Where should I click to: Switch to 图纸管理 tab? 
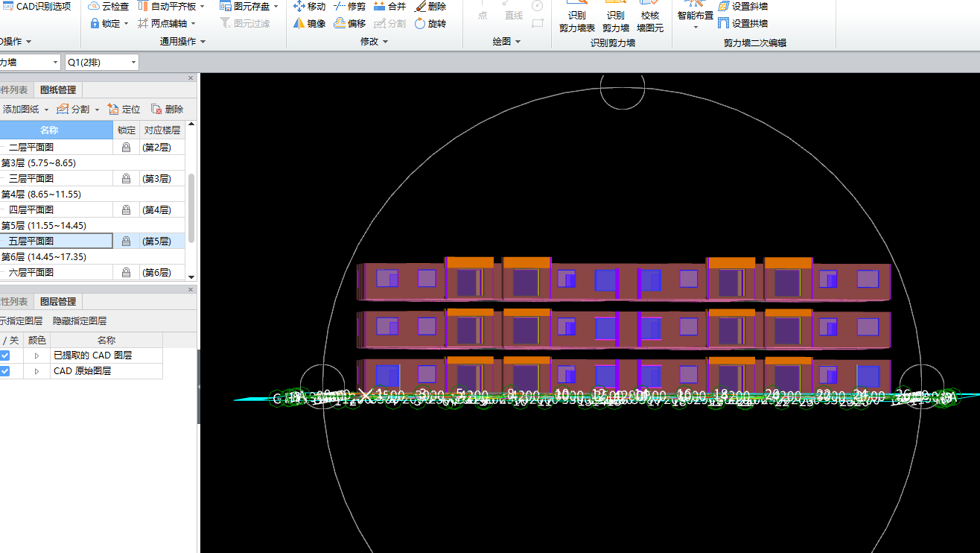pyautogui.click(x=58, y=90)
